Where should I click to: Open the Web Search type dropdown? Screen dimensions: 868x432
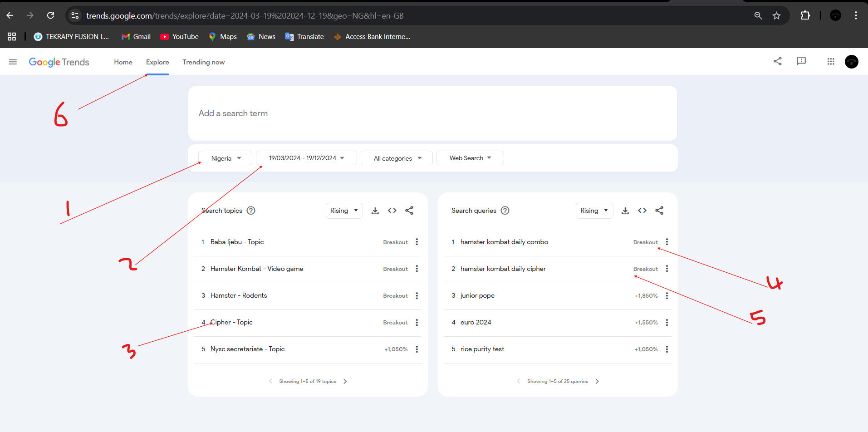click(x=470, y=158)
